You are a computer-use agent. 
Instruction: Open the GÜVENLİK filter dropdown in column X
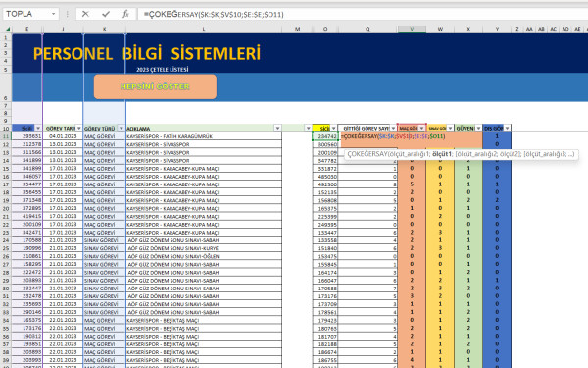[478, 128]
